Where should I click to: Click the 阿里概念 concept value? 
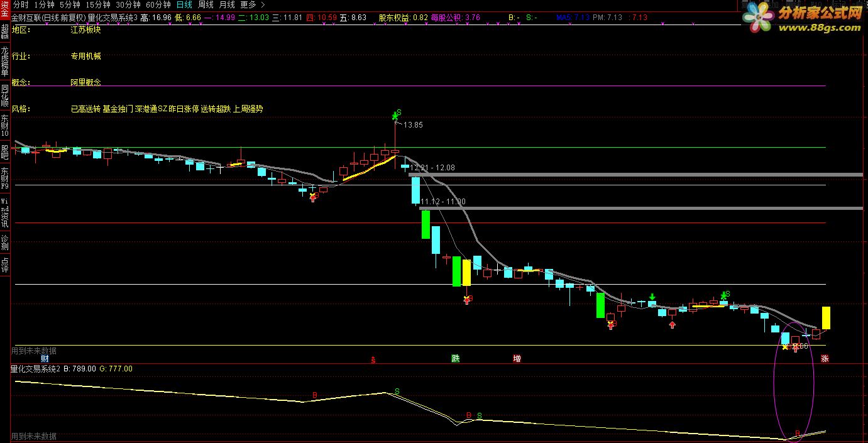point(85,82)
